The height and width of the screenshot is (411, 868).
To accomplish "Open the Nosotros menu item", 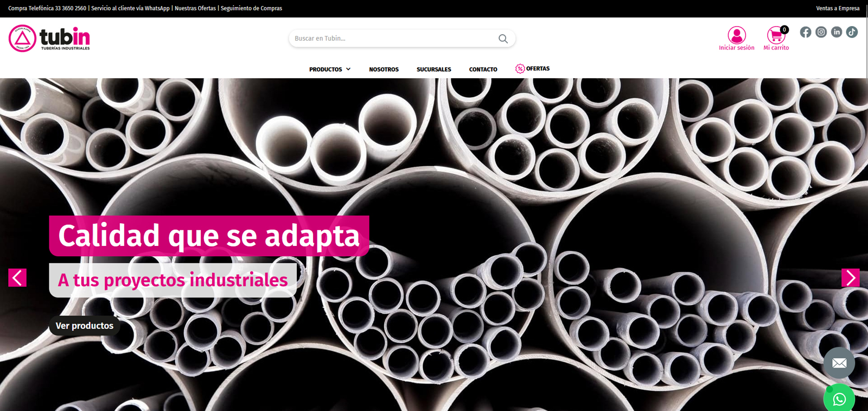I will 384,69.
